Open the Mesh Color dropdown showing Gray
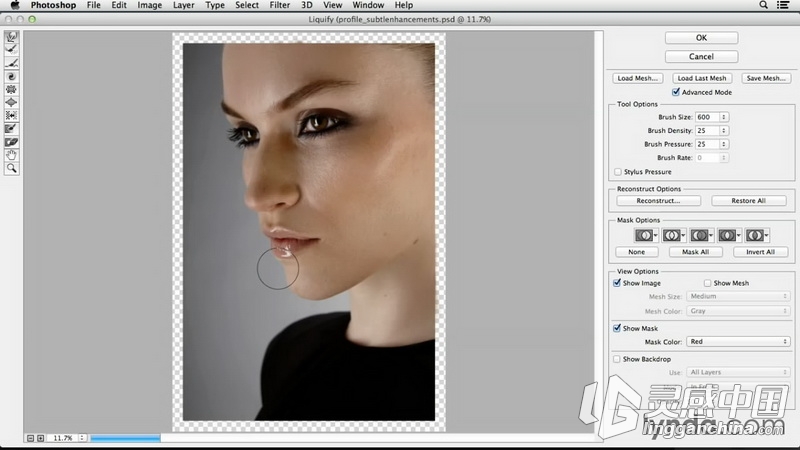Image resolution: width=800 pixels, height=450 pixels. [x=738, y=311]
